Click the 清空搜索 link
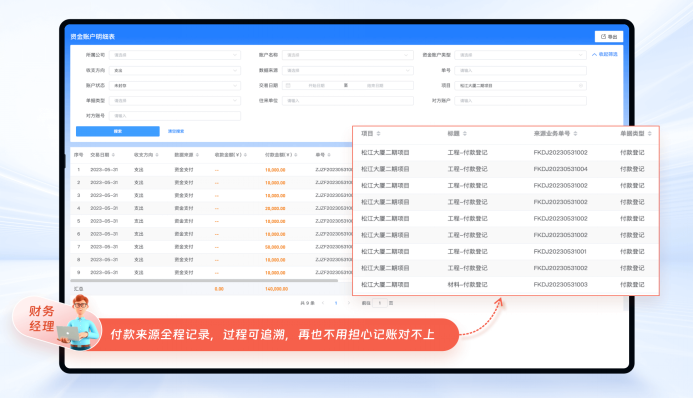693x399 pixels. coord(176,131)
